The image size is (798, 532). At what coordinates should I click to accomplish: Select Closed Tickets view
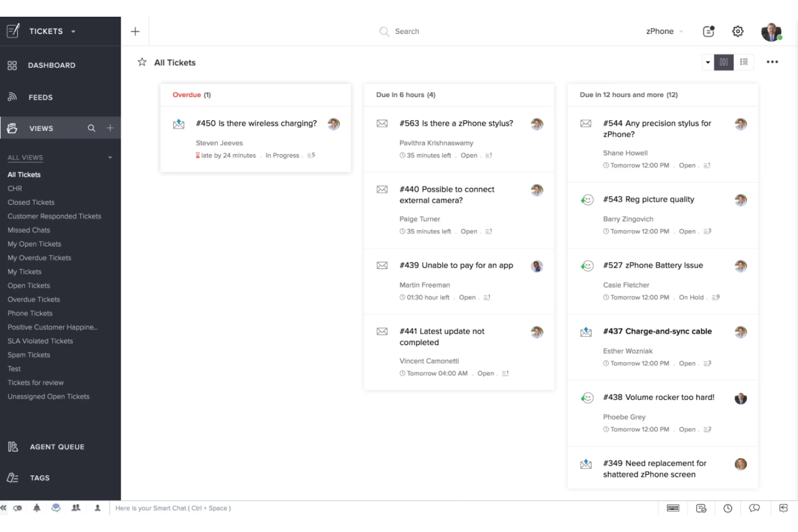click(31, 202)
